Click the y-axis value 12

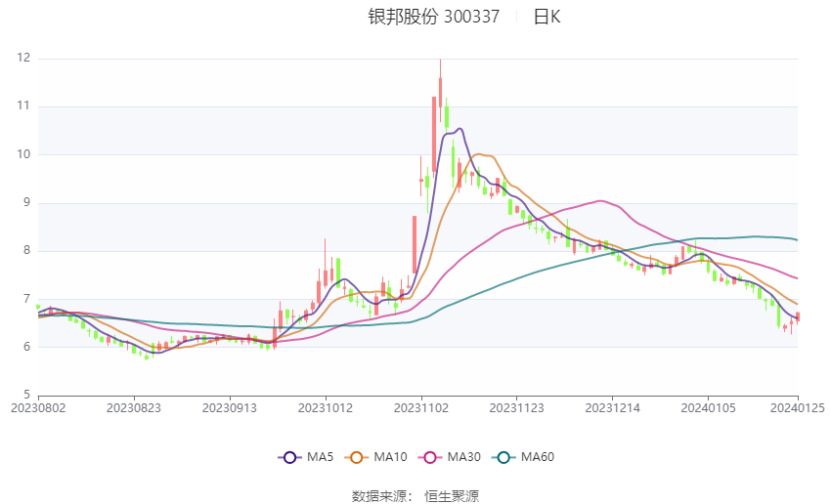[x=23, y=58]
